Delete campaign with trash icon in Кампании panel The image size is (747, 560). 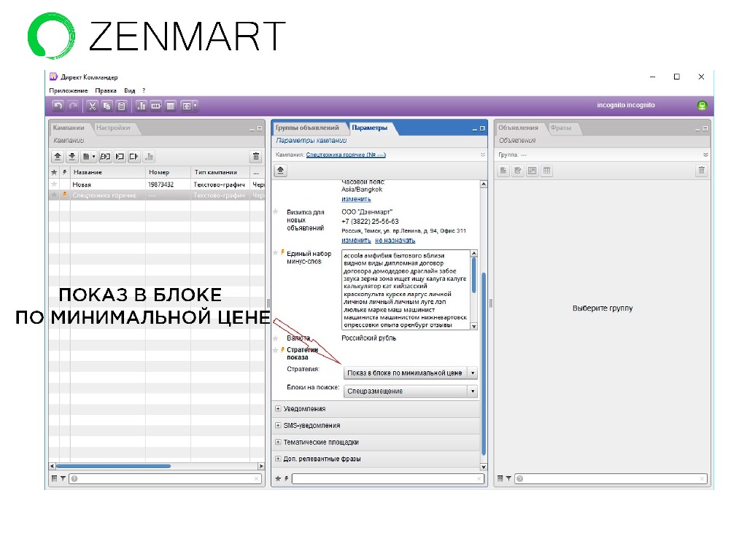(256, 157)
